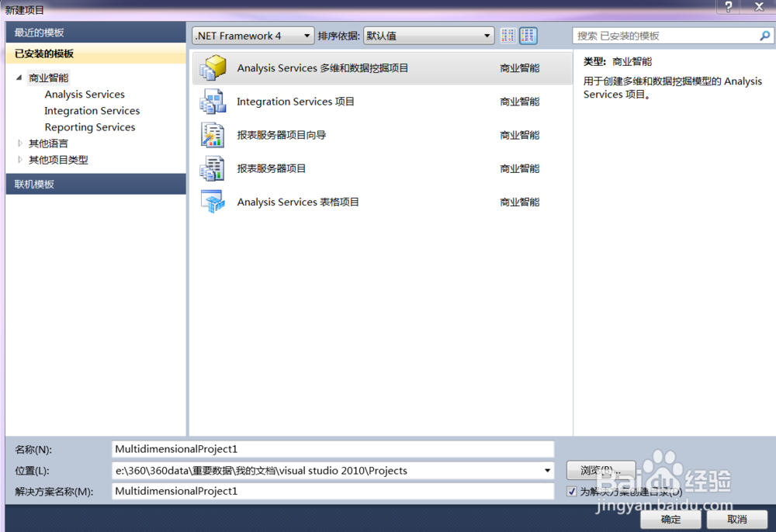
Task: Open the 默认值 sort-by dropdown
Action: pyautogui.click(x=428, y=36)
